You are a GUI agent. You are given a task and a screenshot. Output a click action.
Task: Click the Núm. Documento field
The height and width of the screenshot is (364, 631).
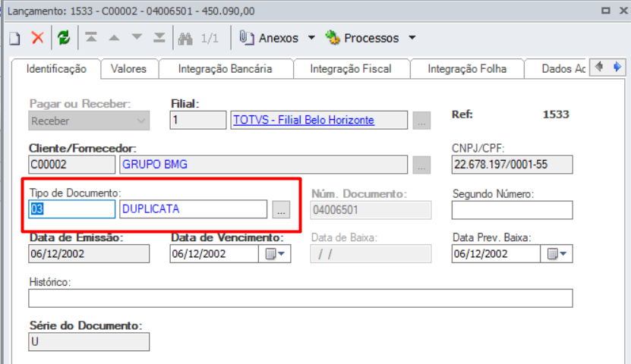click(371, 210)
